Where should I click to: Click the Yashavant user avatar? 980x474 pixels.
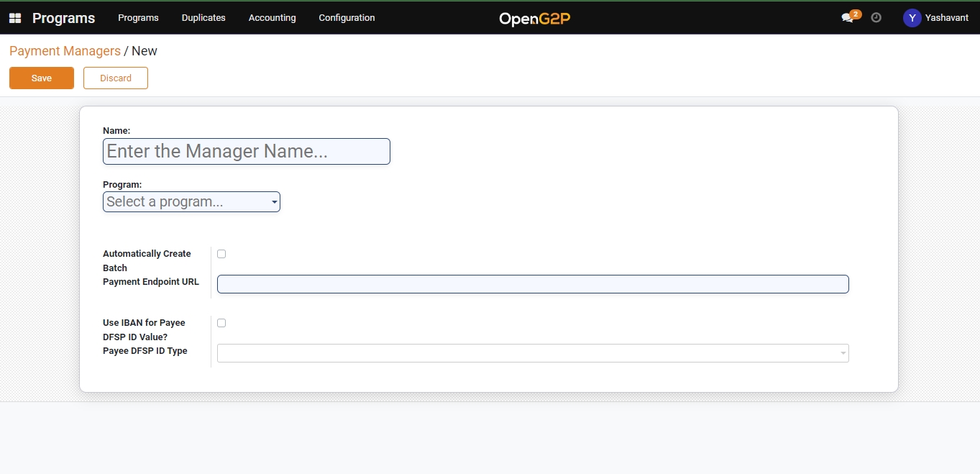(x=912, y=18)
